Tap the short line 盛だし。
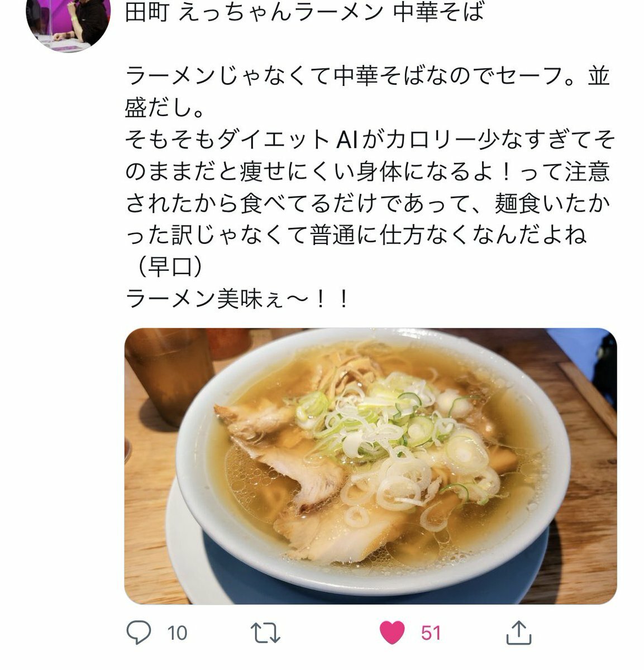Image resolution: width=644 pixels, height=670 pixels. [164, 108]
